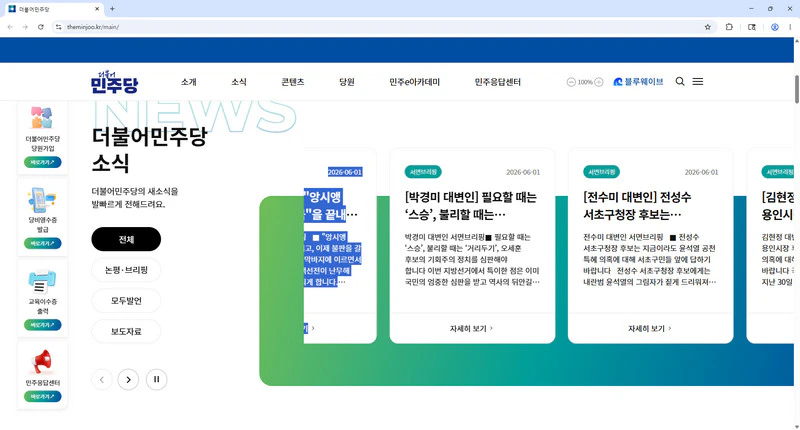Open 자세히 보기 on 박경미 대변인 card
Screen dimensions: 800x430
tap(471, 329)
